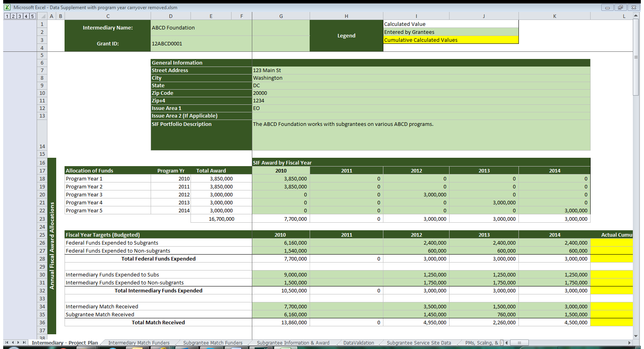The width and height of the screenshot is (644, 349).
Task: Select the Subgrantee Match Funders tab
Action: [212, 343]
